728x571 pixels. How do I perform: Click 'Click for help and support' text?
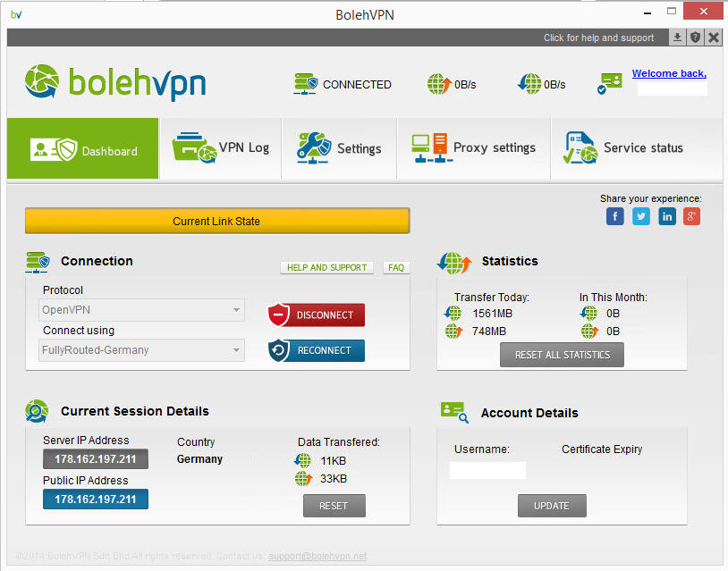coord(598,38)
